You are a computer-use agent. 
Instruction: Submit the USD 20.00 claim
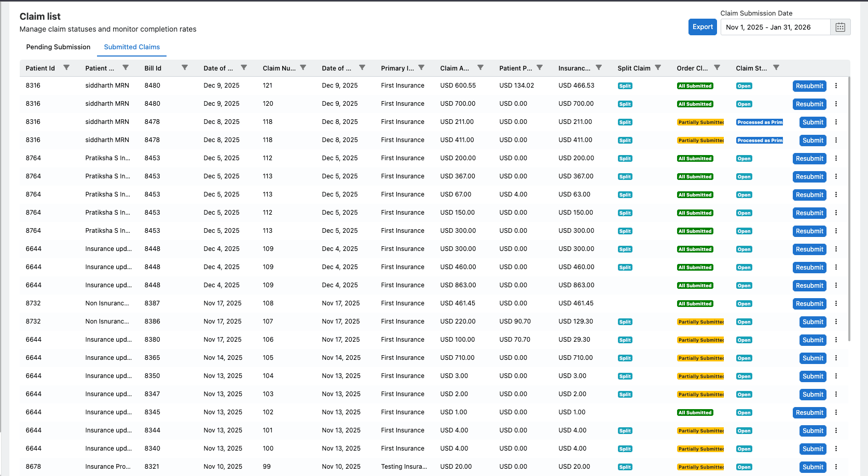point(813,467)
